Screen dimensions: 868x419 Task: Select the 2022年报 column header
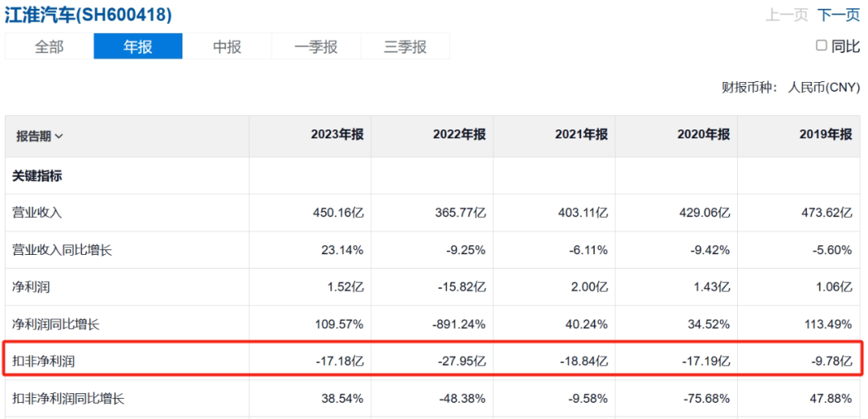(x=459, y=134)
